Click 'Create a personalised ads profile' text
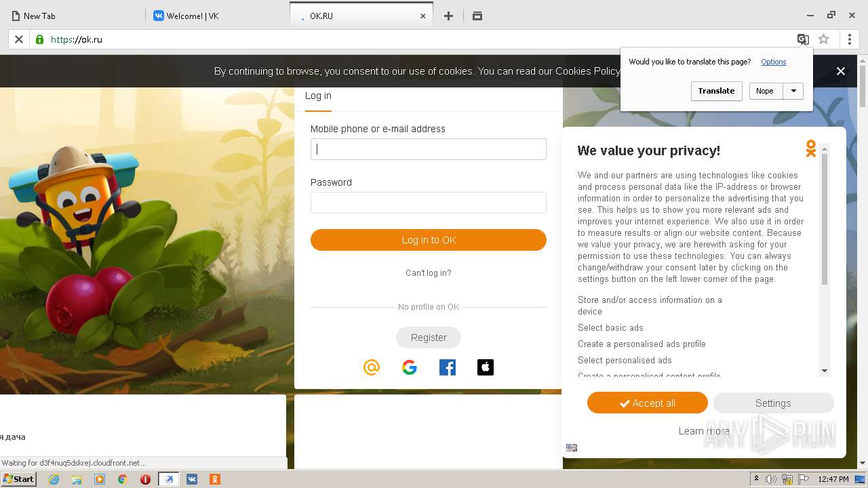The width and height of the screenshot is (868, 488). coord(642,344)
